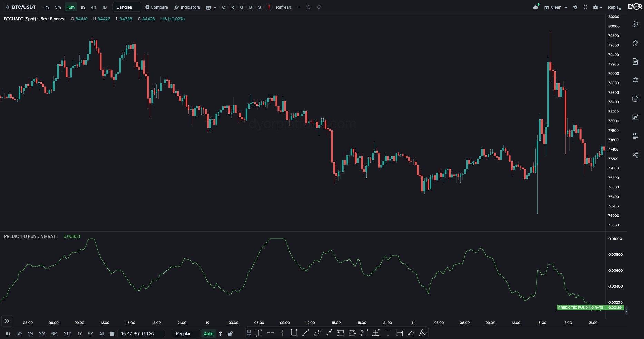Viewport: 644px width, 339px height.
Task: Toggle the S circular button
Action: (x=260, y=7)
